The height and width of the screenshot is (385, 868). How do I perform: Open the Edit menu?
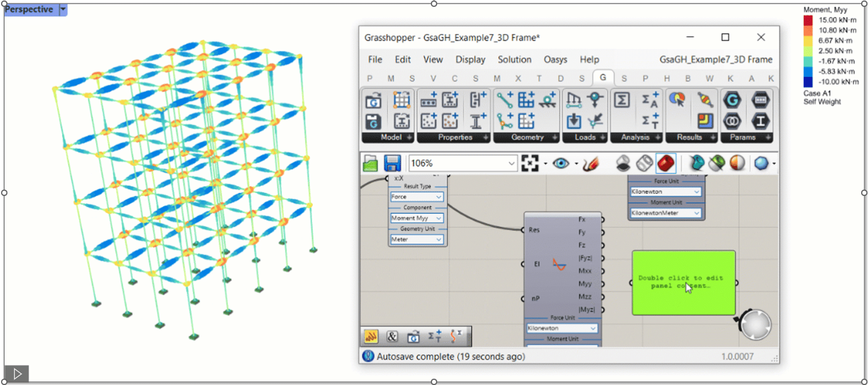click(403, 60)
